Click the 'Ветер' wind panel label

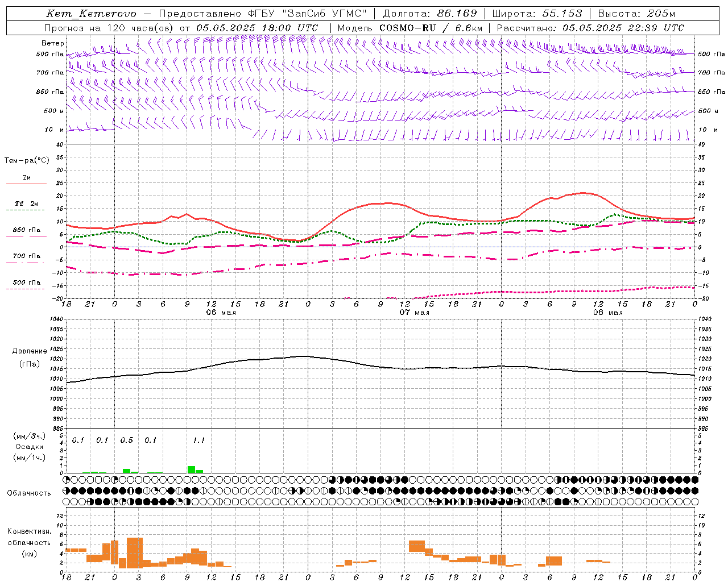point(53,43)
